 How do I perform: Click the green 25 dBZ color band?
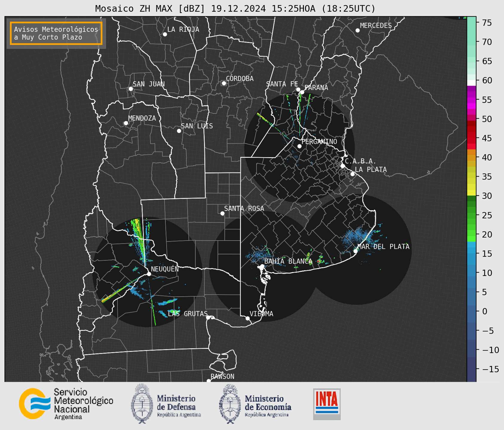pyautogui.click(x=471, y=215)
